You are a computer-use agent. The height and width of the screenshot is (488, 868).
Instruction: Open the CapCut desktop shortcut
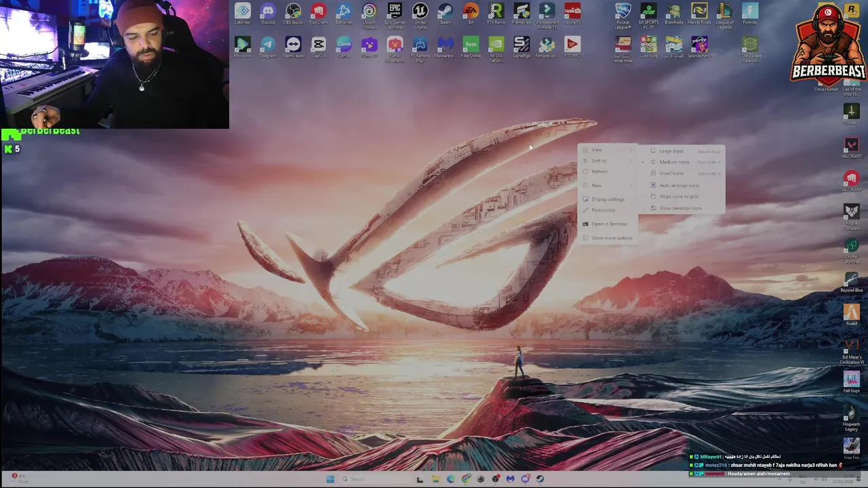tap(318, 47)
